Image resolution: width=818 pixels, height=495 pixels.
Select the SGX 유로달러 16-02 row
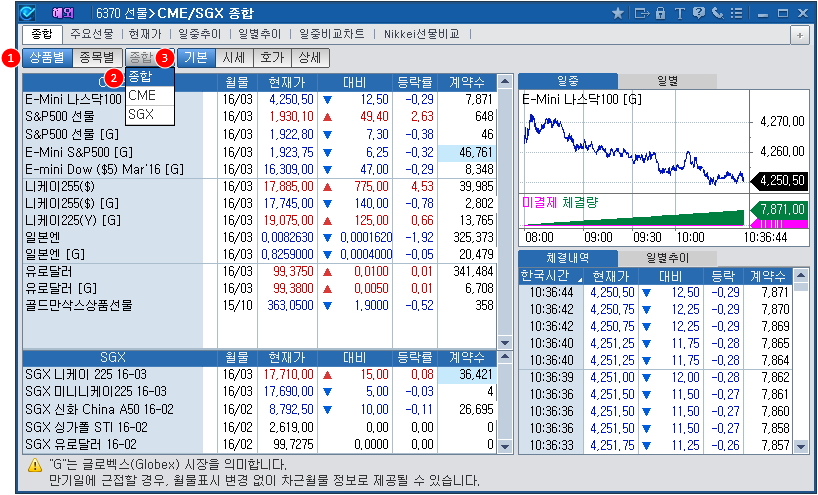[260, 445]
